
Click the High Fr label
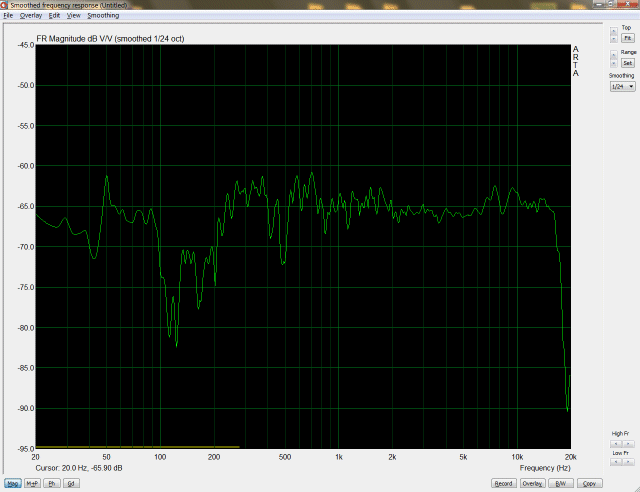(620, 434)
